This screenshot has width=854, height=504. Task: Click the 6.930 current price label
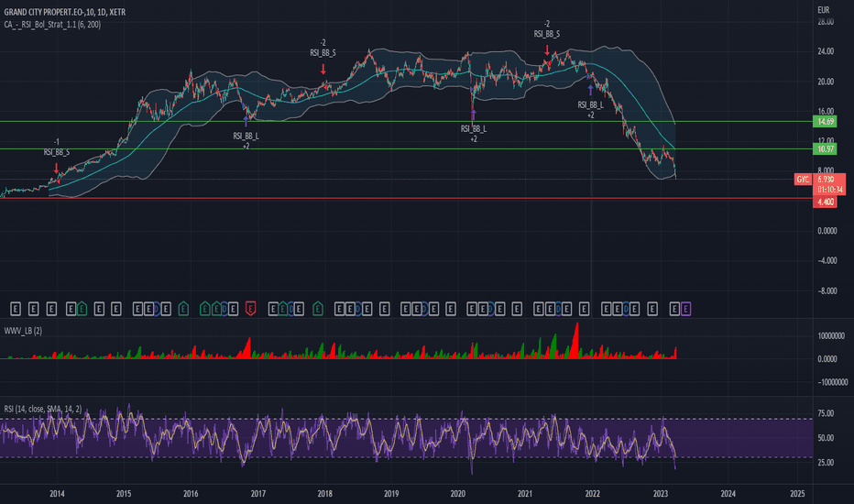pyautogui.click(x=826, y=180)
